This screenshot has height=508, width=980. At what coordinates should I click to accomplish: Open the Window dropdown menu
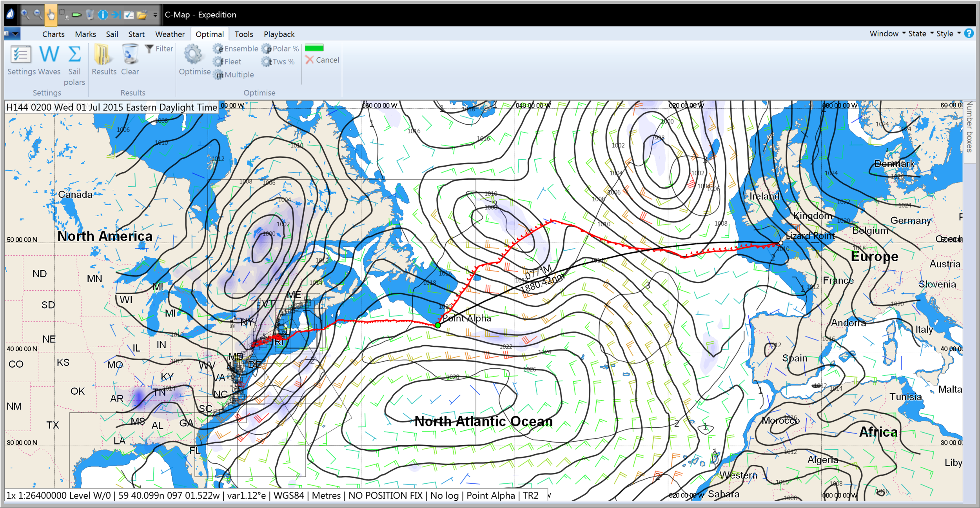pos(887,34)
